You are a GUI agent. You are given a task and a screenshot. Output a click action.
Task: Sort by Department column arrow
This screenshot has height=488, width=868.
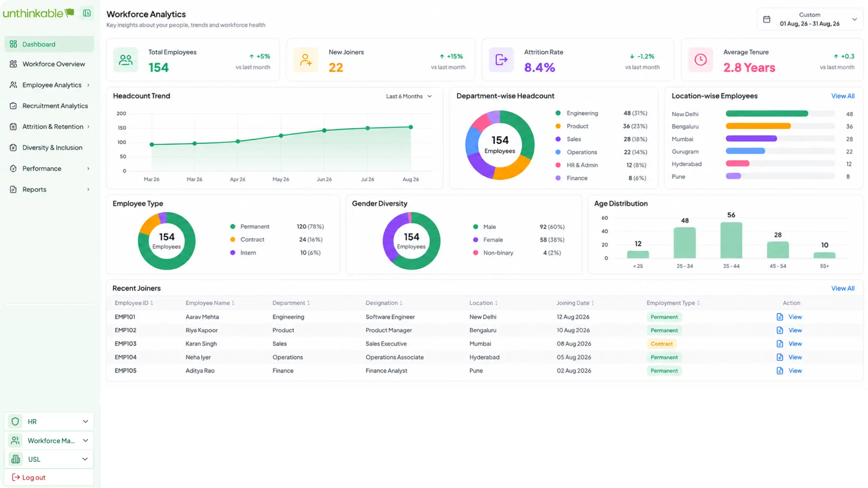click(308, 303)
